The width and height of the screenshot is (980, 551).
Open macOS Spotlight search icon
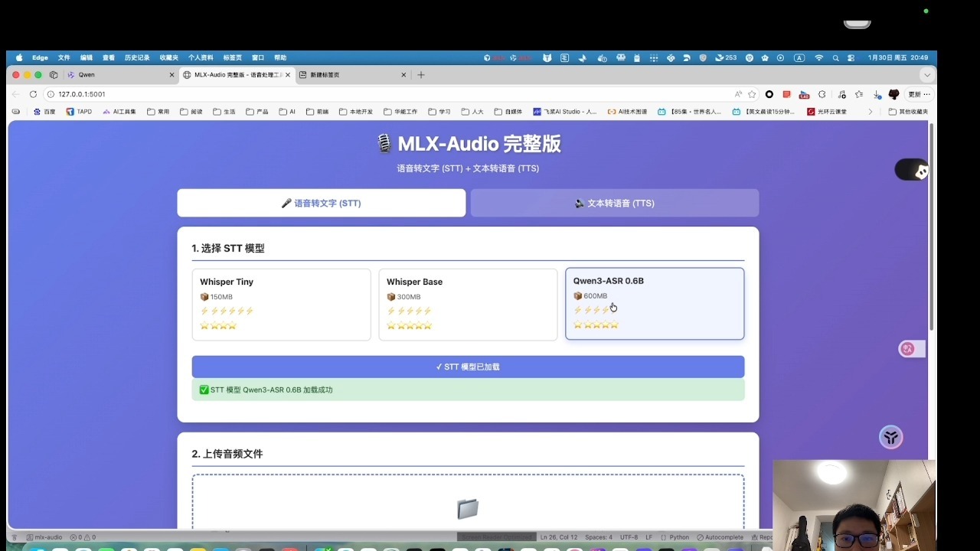pyautogui.click(x=835, y=57)
